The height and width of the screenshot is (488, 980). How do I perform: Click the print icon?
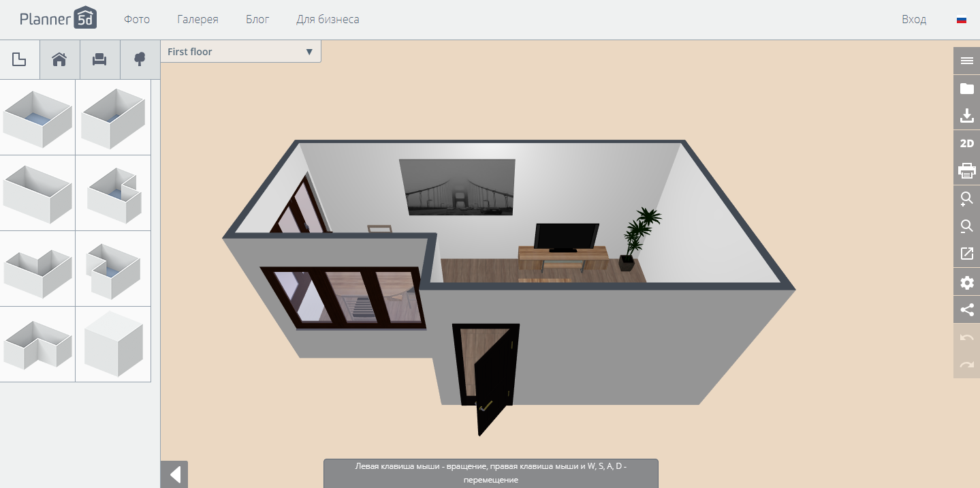[x=966, y=171]
